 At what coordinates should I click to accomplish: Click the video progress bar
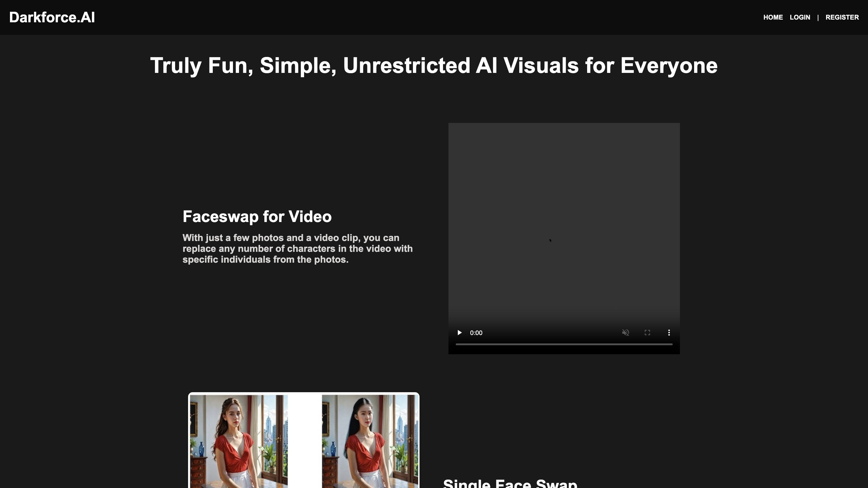[564, 344]
